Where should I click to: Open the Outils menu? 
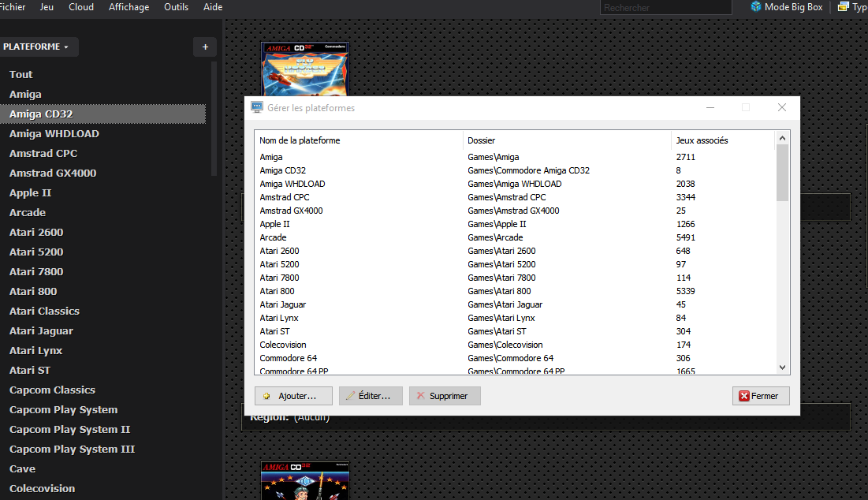pos(176,6)
